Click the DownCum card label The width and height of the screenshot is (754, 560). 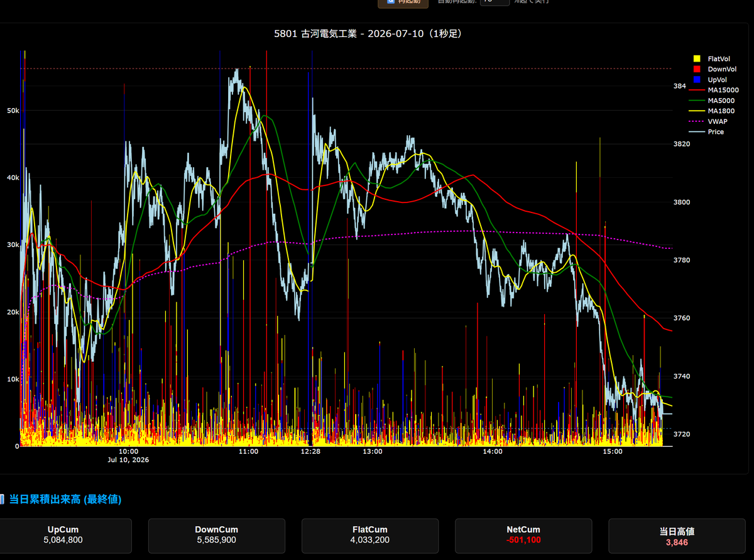pyautogui.click(x=216, y=530)
